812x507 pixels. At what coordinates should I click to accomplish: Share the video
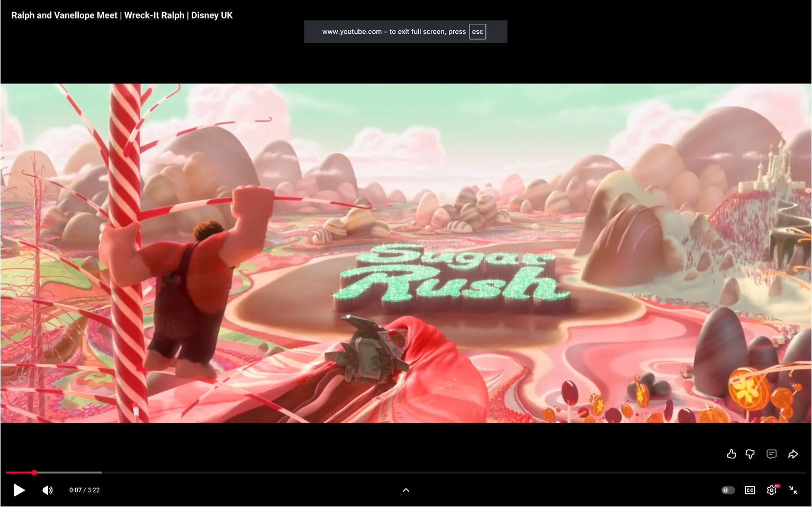coord(793,454)
